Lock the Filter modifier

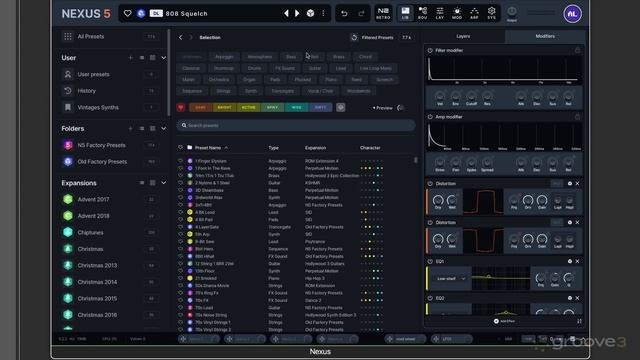[577, 51]
